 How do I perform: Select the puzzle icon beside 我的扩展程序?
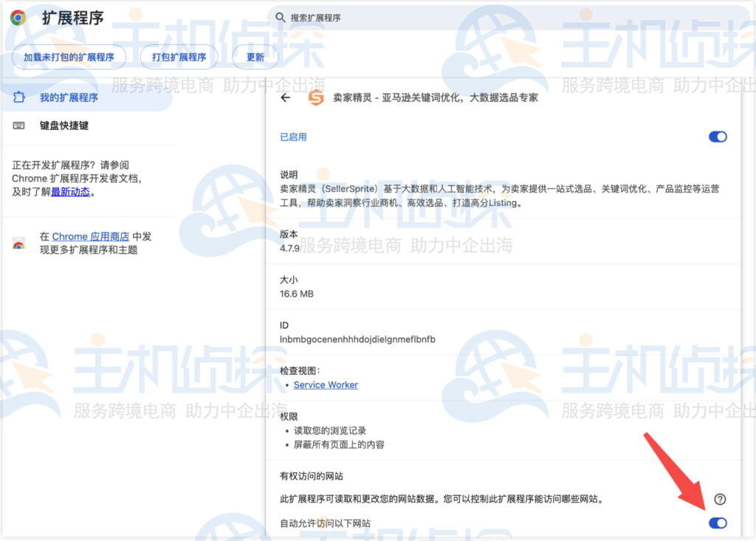coord(18,97)
